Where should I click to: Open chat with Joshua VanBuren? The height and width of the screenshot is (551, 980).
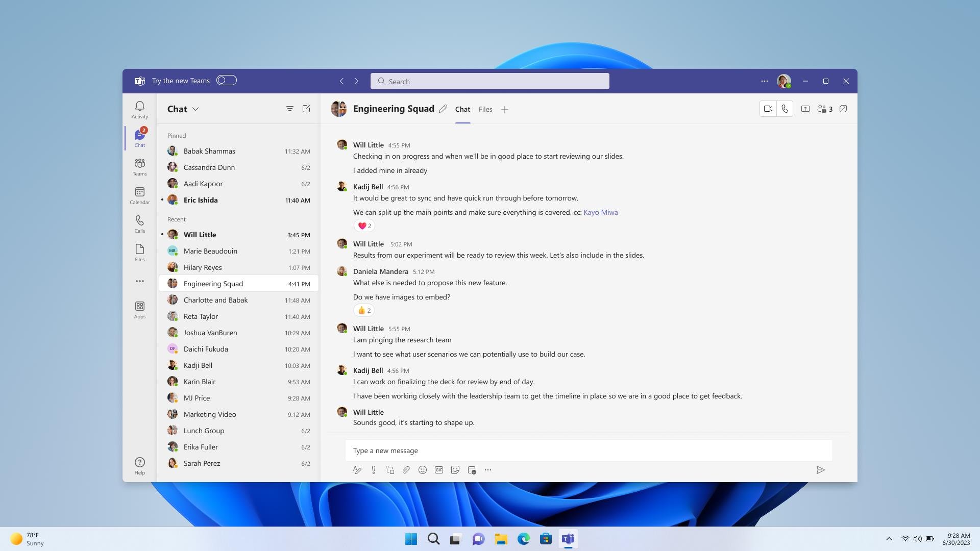click(238, 333)
